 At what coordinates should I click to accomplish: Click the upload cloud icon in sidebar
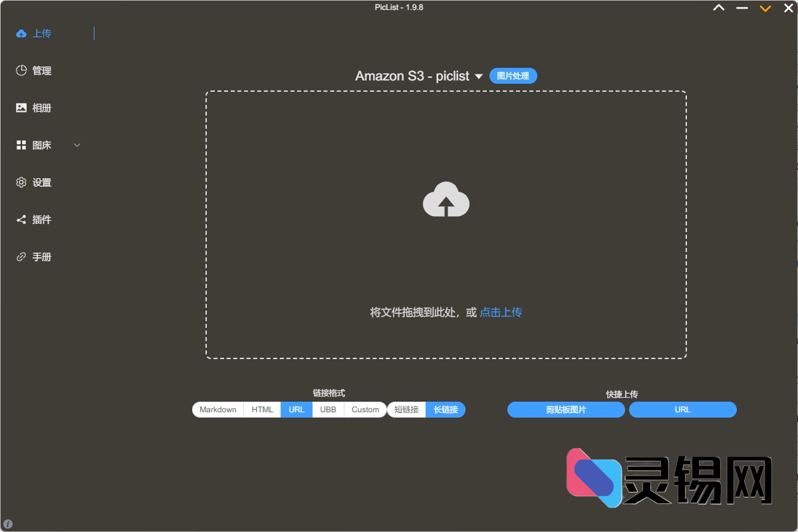coord(21,33)
